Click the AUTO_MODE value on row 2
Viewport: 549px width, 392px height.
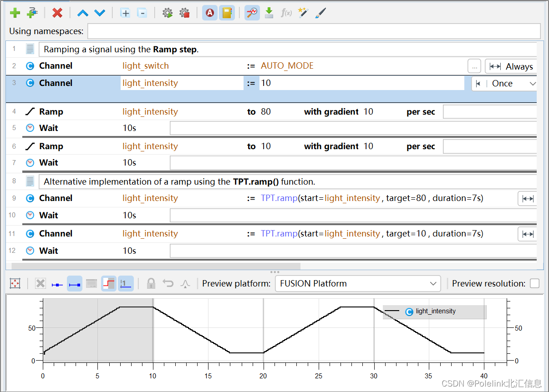click(x=287, y=66)
